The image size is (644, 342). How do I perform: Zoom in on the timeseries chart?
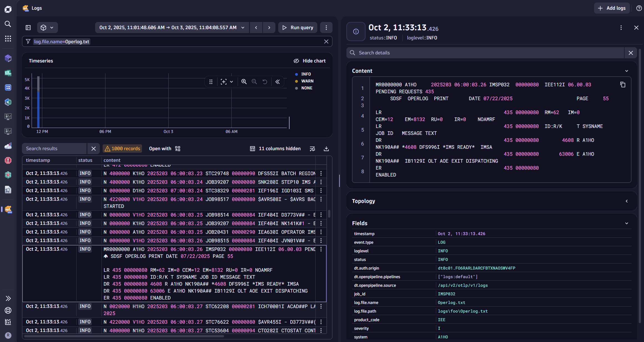click(x=244, y=82)
